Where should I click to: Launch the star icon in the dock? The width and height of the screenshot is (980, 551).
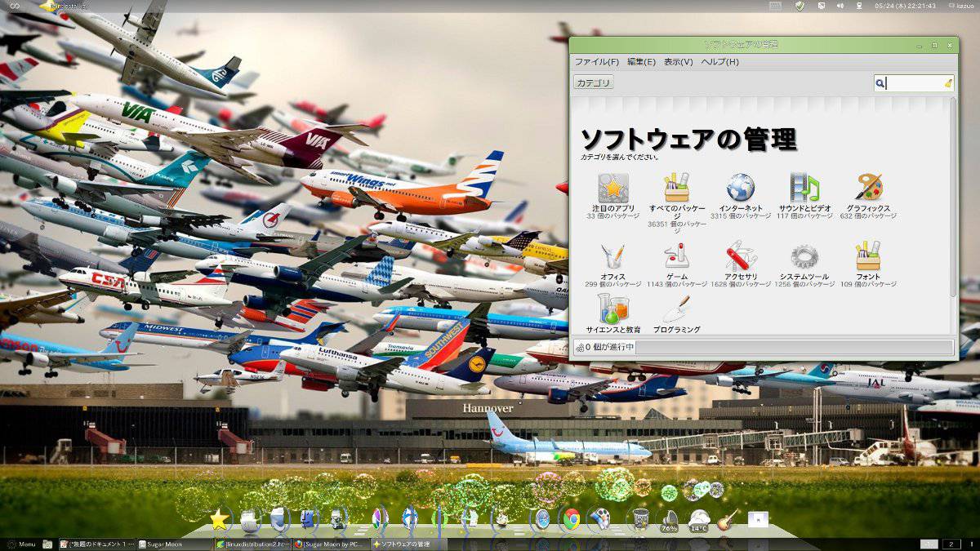(x=219, y=519)
